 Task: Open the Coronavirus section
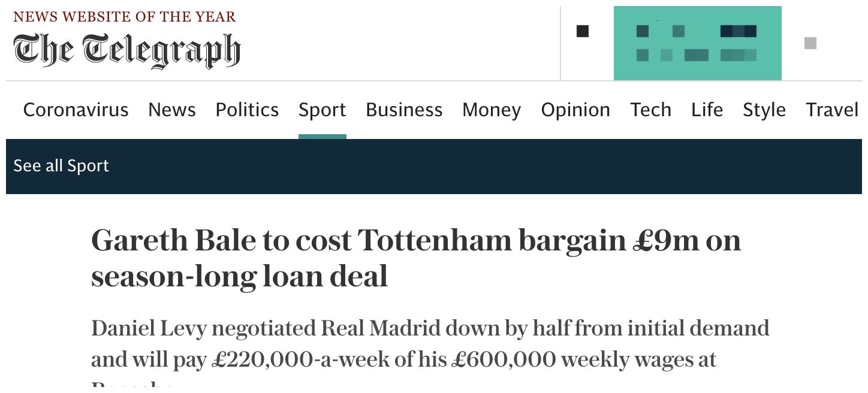point(76,110)
